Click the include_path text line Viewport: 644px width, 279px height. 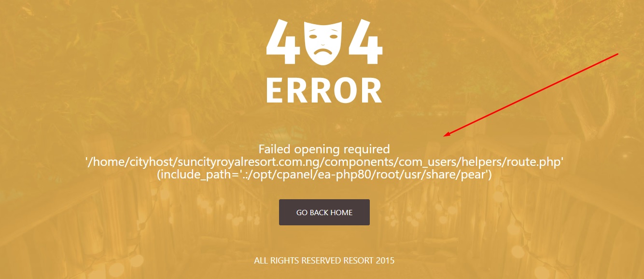[324, 175]
